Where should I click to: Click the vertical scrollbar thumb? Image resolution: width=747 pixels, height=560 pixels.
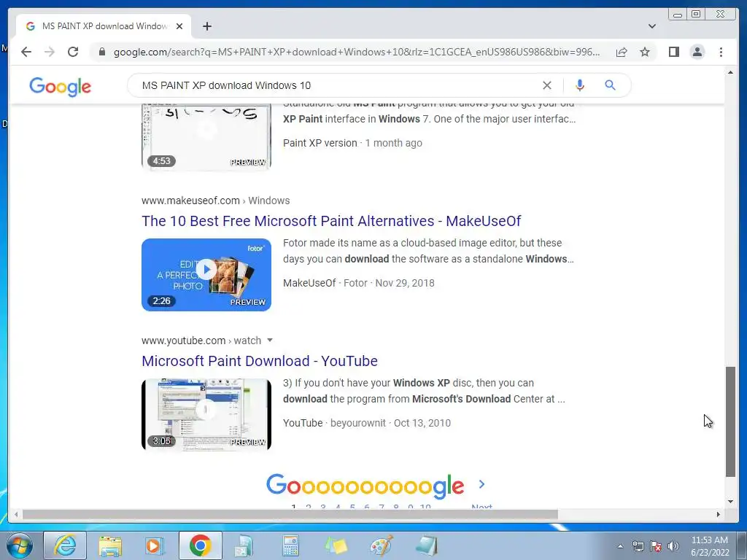(730, 421)
